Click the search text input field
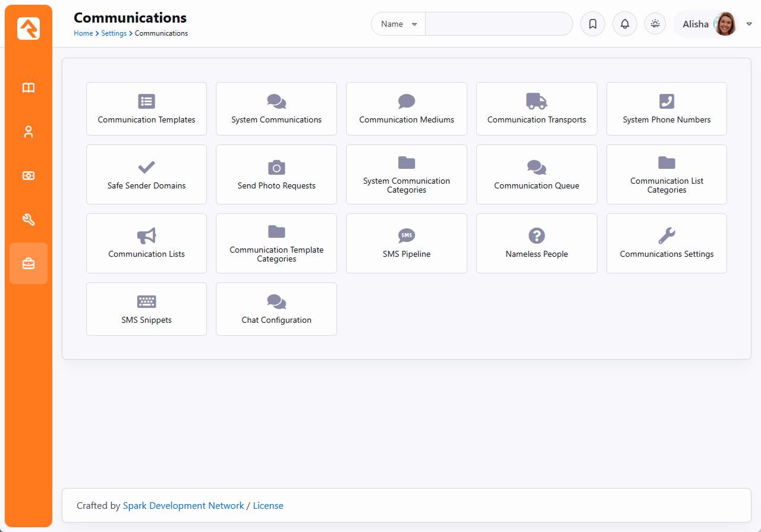The height and width of the screenshot is (532, 761). pos(498,24)
